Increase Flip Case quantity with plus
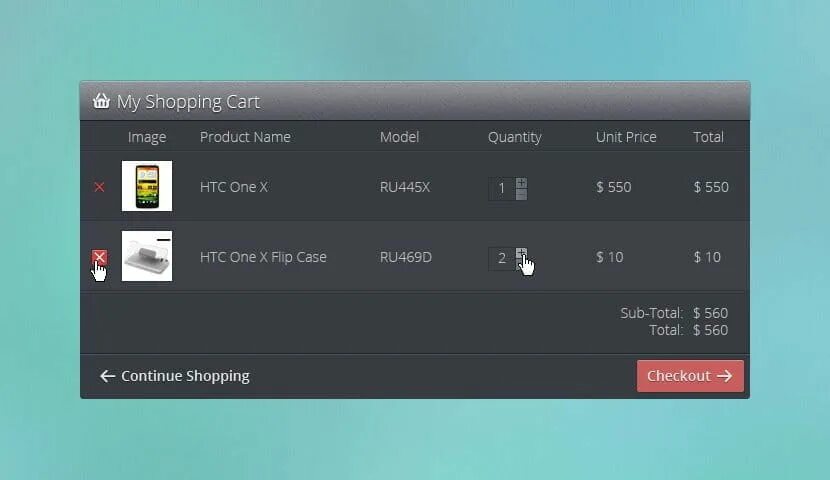830x480 pixels. pos(521,253)
